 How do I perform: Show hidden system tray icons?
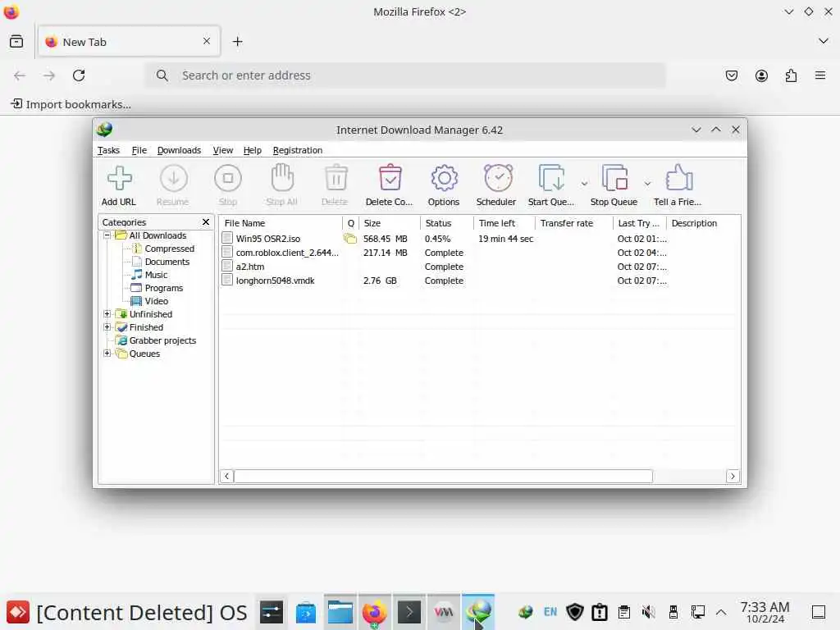pyautogui.click(x=721, y=612)
